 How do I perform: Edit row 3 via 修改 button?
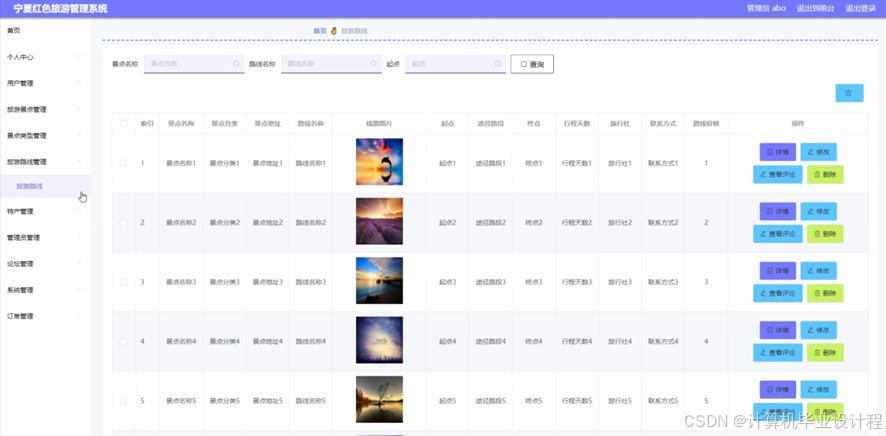(x=818, y=271)
